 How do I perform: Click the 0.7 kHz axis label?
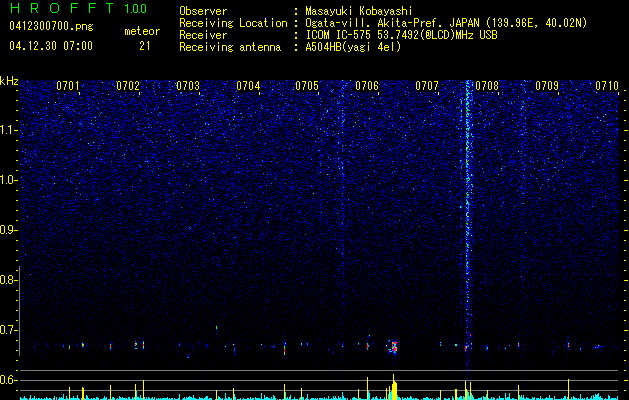click(8, 330)
